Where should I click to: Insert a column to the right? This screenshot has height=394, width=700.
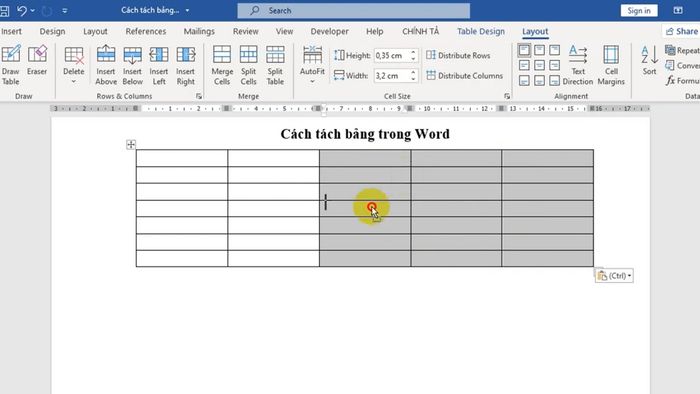pyautogui.click(x=185, y=65)
